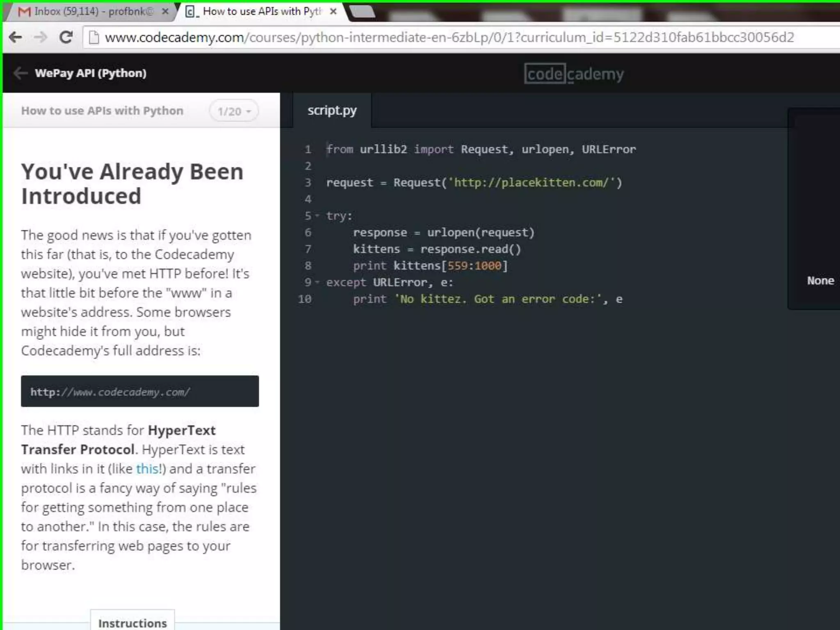
Task: Click 'kittens = response.read()' code line
Action: coord(437,249)
